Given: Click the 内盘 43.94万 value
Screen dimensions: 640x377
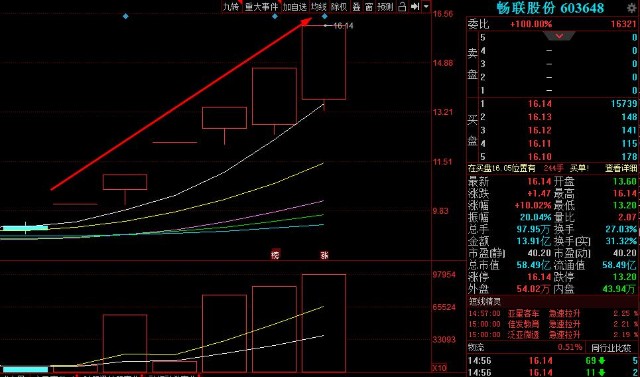Looking at the screenshot, I should click(620, 289).
